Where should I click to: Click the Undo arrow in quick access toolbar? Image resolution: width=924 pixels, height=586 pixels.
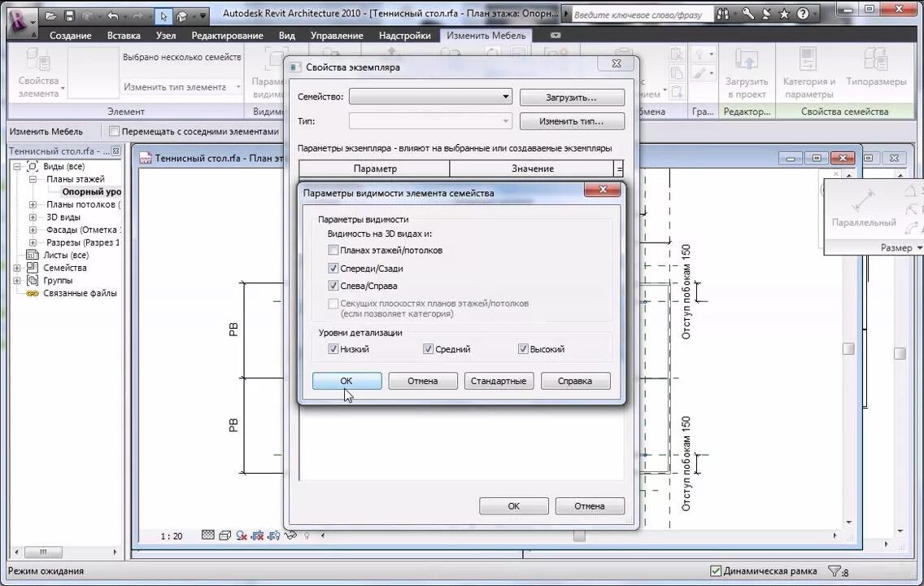(x=113, y=16)
